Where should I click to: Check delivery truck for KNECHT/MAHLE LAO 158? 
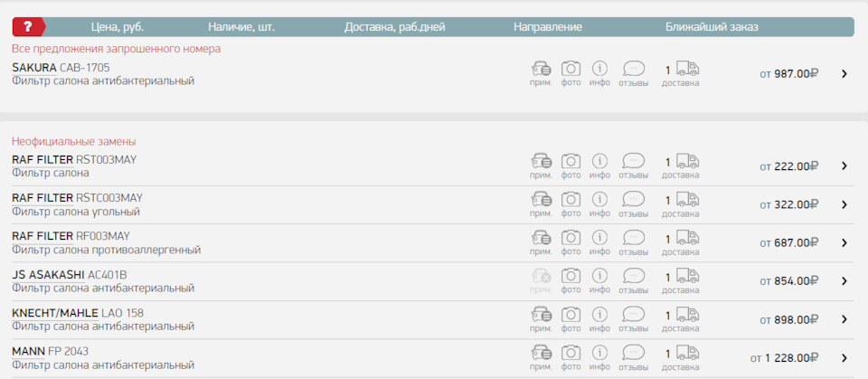(x=687, y=316)
